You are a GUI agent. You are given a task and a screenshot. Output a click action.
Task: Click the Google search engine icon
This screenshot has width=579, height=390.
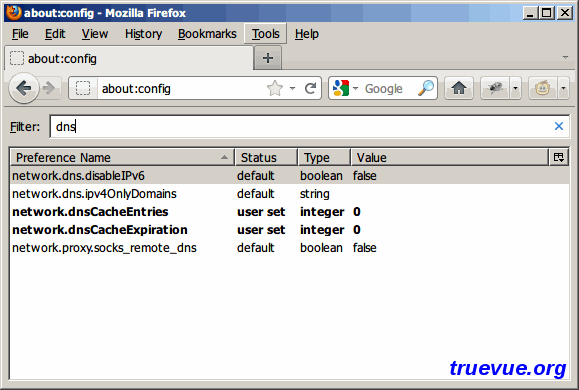click(341, 88)
